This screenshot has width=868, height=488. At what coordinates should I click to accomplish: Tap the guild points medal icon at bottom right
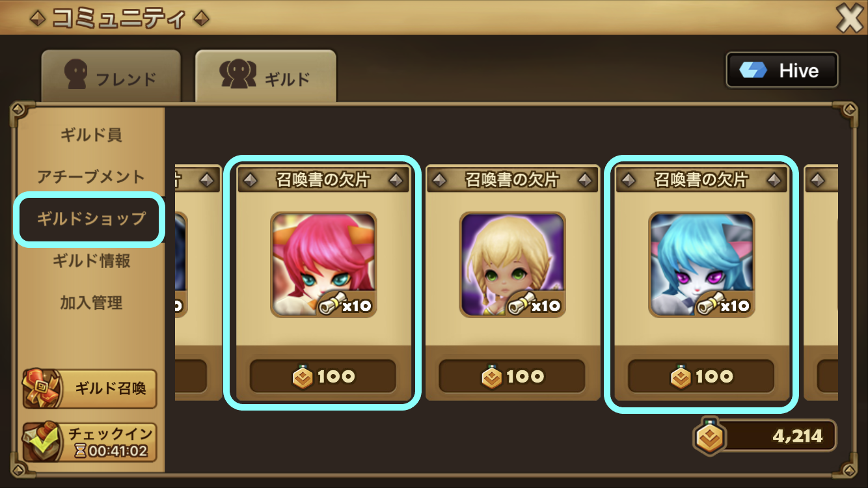pyautogui.click(x=708, y=436)
